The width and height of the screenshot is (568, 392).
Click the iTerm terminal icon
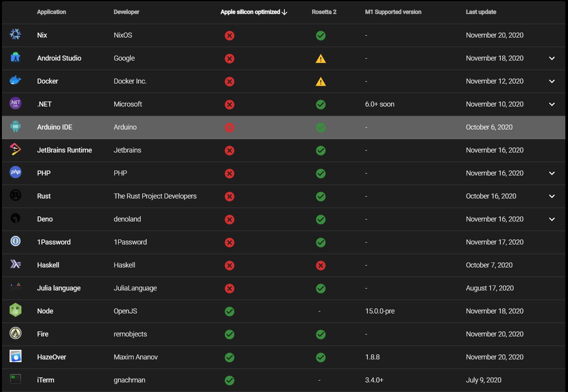click(15, 379)
